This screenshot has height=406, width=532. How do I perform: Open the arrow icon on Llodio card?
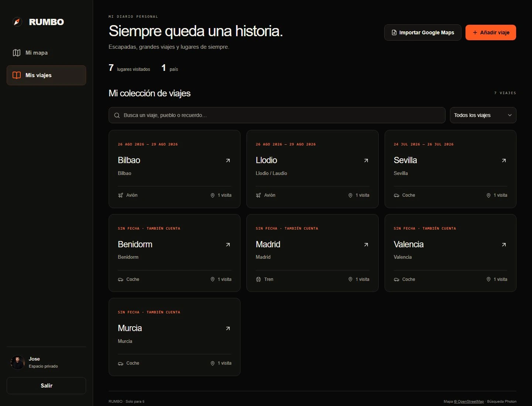pos(366,161)
